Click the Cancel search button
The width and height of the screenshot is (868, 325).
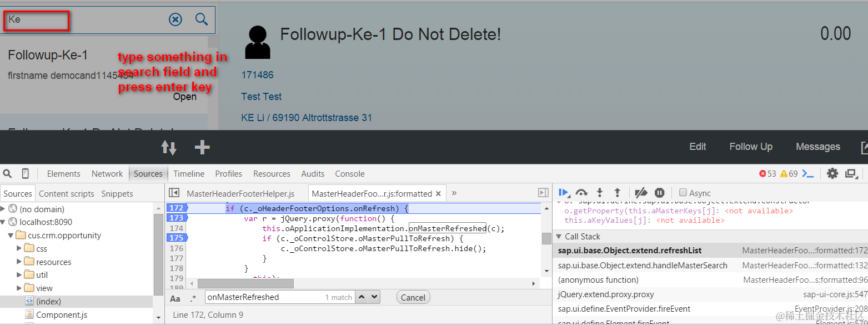click(x=413, y=298)
